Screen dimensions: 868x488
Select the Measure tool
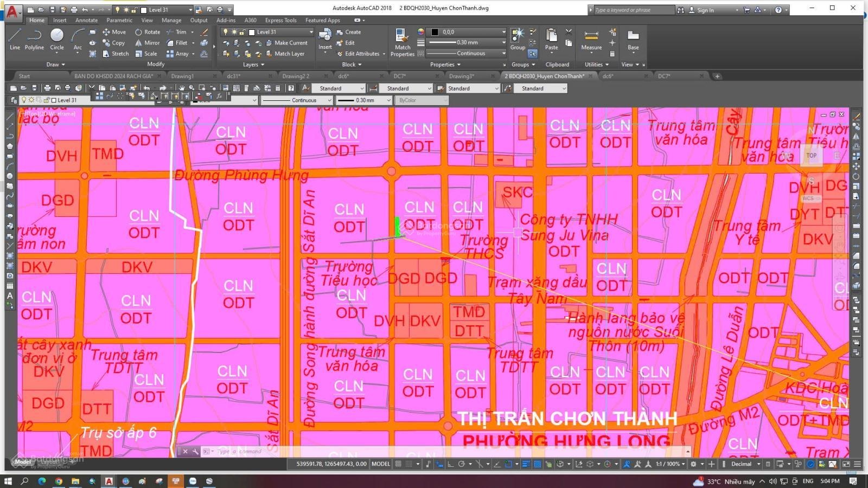tap(591, 39)
